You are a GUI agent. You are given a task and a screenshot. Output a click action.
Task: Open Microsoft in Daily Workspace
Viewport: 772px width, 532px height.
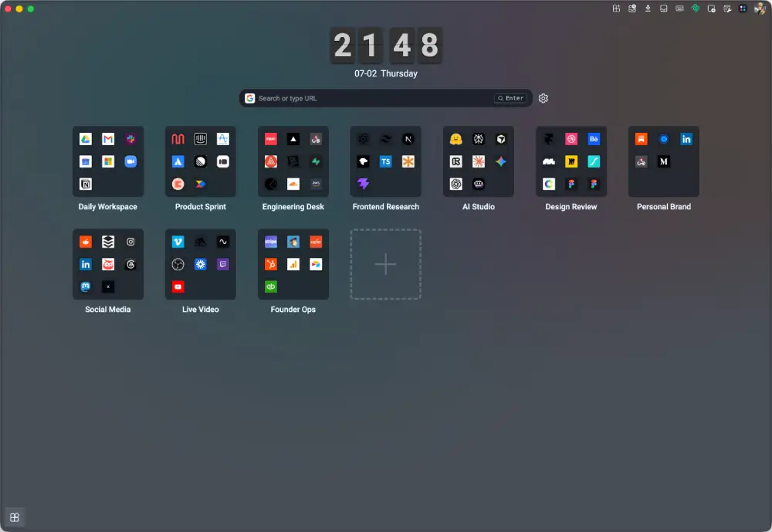[x=108, y=161]
